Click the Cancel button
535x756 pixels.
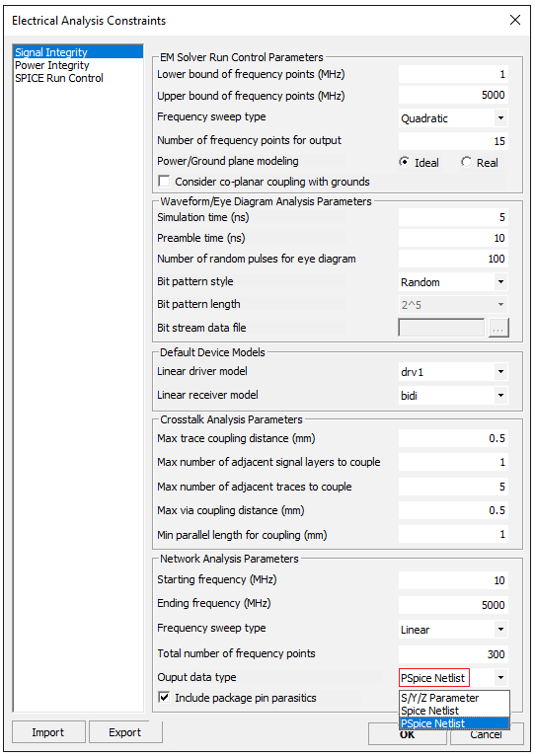tap(487, 735)
